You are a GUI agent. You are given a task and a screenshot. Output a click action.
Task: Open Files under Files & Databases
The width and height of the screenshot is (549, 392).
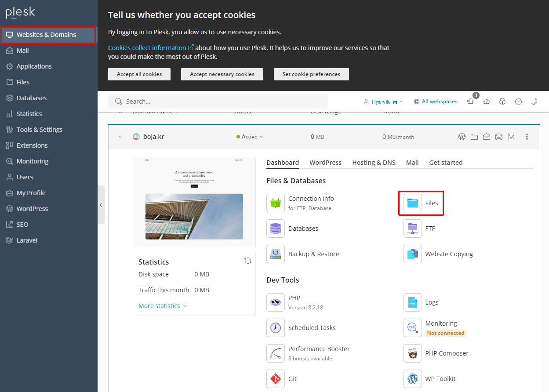[x=421, y=203]
